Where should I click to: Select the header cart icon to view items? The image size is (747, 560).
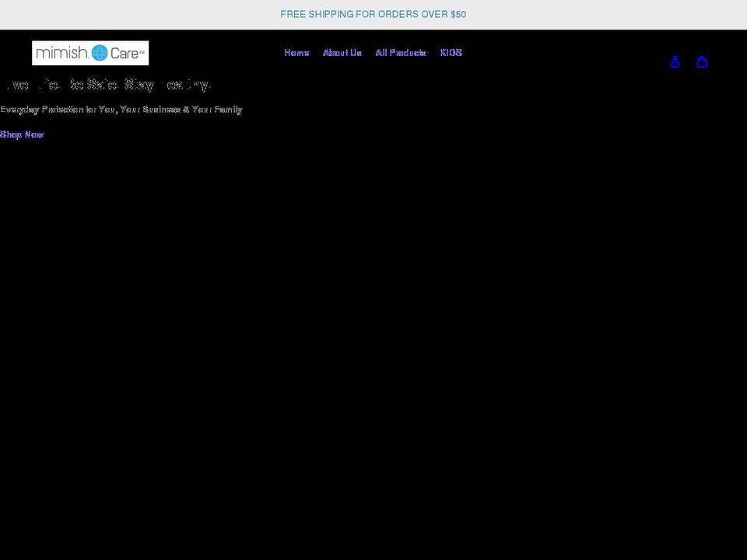(703, 61)
